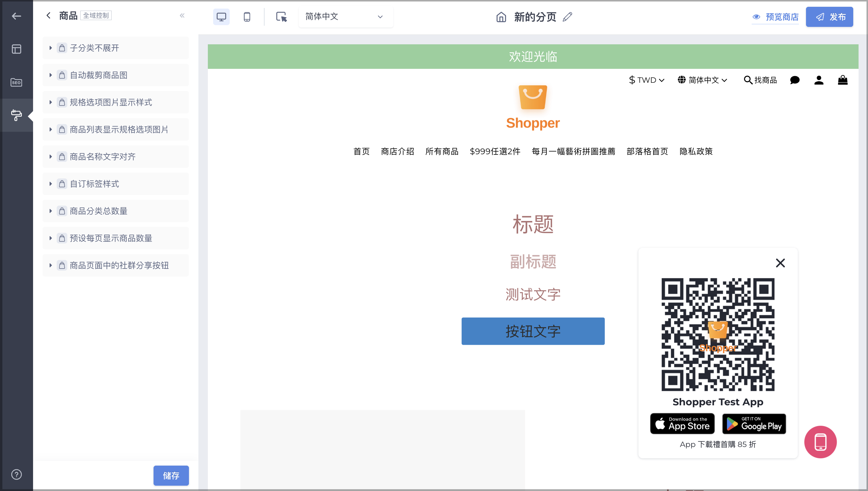Click the home icon beside page title
The width and height of the screenshot is (868, 491).
click(x=501, y=17)
